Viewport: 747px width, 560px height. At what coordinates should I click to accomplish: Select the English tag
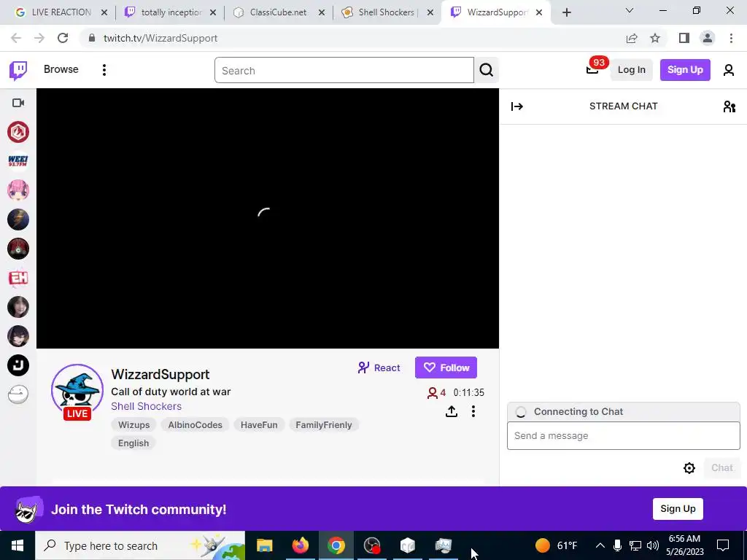pos(133,443)
